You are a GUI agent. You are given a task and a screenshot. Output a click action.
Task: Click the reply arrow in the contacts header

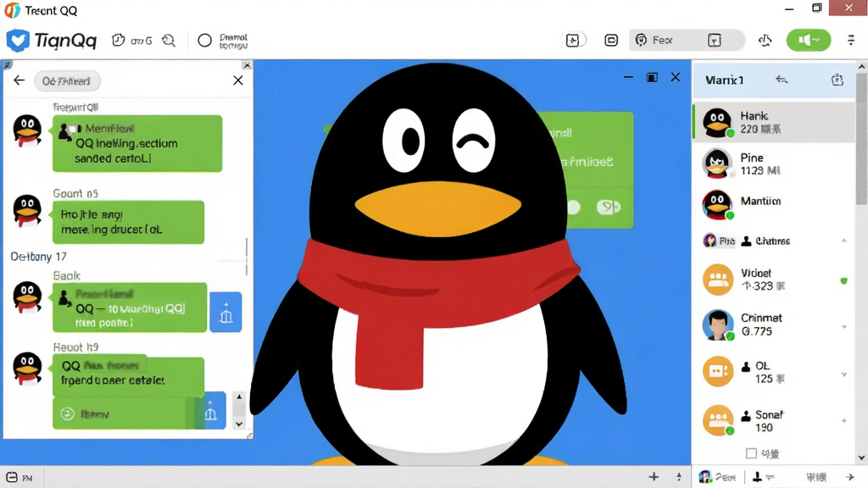781,80
